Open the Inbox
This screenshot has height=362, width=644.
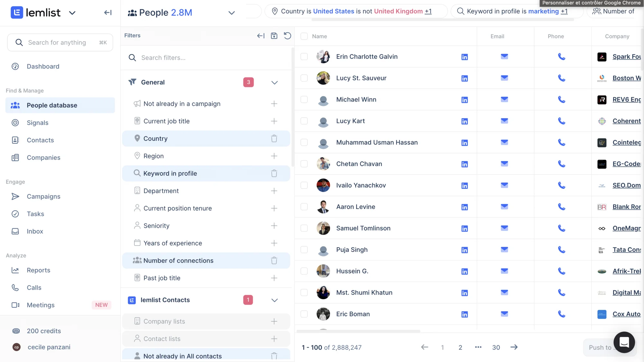click(x=35, y=231)
